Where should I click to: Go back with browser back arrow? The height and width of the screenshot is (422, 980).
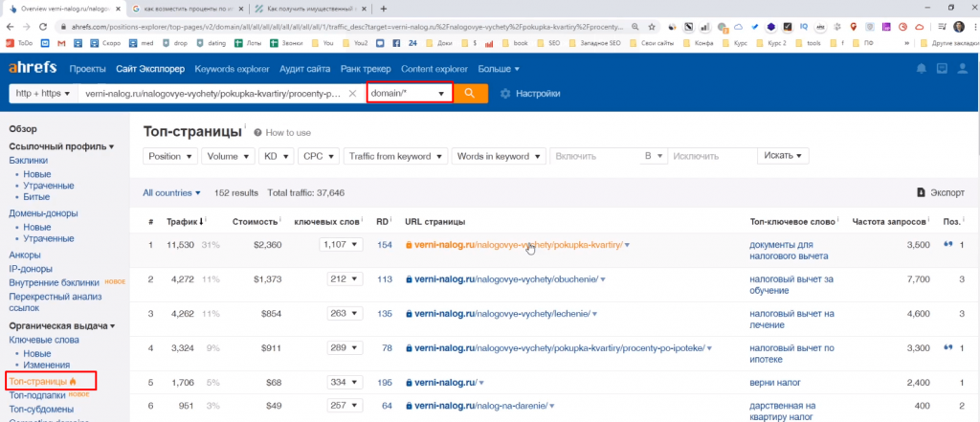[x=11, y=27]
